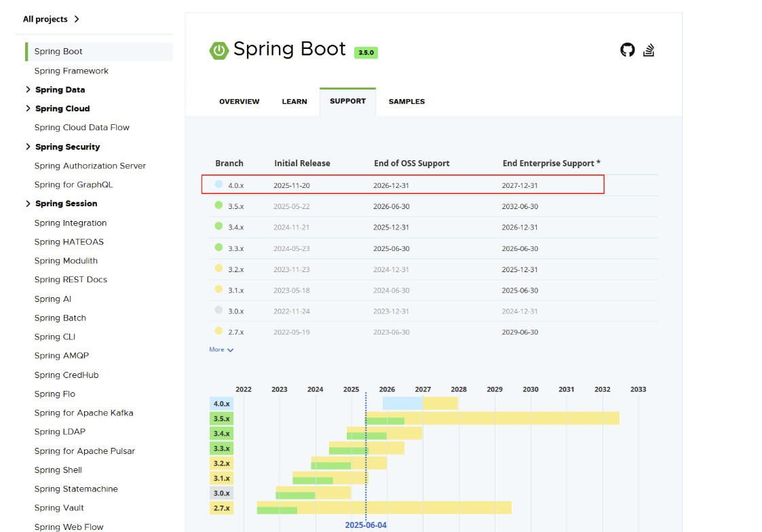Open Spring Authorization Server project
Screen dimensions: 762x532
click(90, 166)
